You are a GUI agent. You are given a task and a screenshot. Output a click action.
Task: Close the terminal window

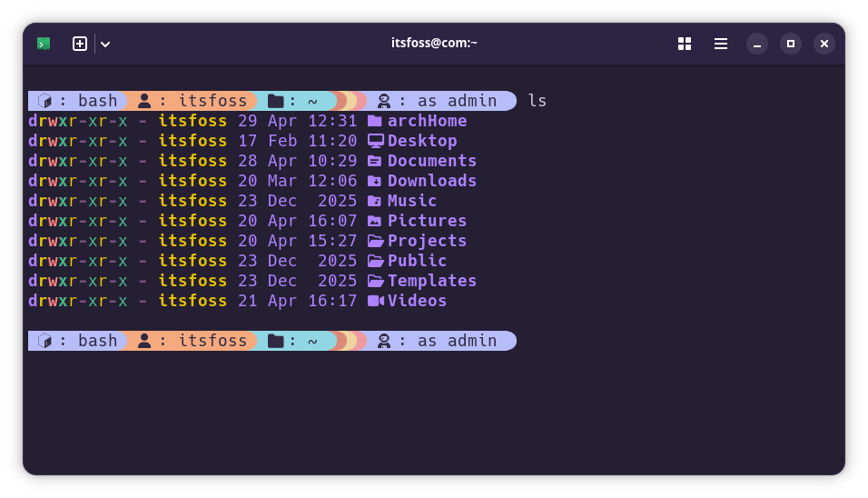(824, 44)
